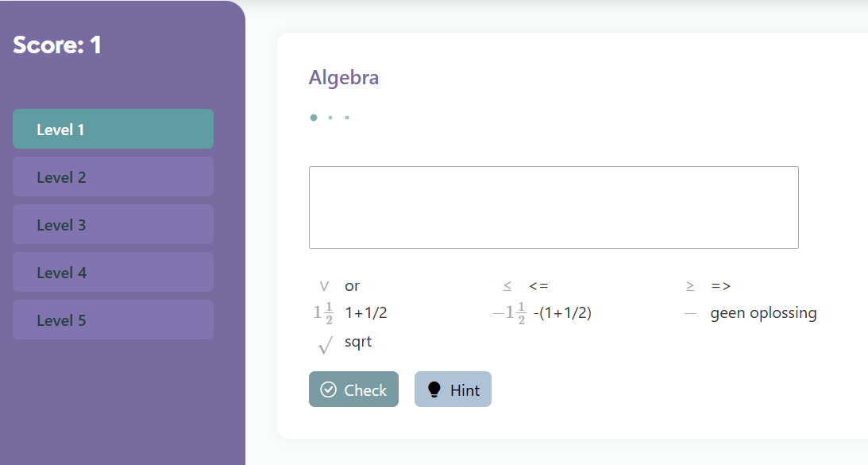
Task: Click the checkmark circle icon on Check
Action: pyautogui.click(x=328, y=389)
